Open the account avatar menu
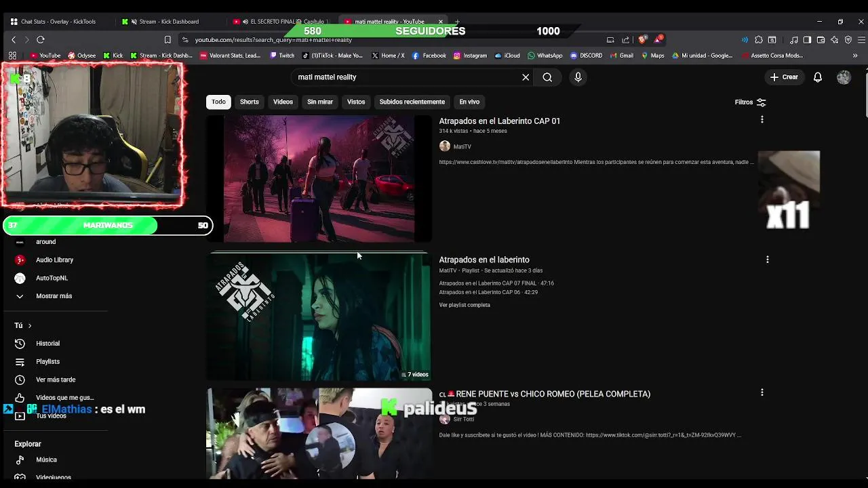Screen dimensions: 868x488 pyautogui.click(x=844, y=77)
